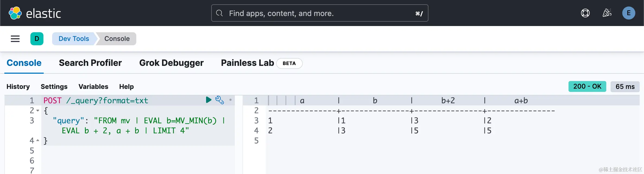The width and height of the screenshot is (644, 174).
Task: Click the console Help link
Action: point(126,87)
